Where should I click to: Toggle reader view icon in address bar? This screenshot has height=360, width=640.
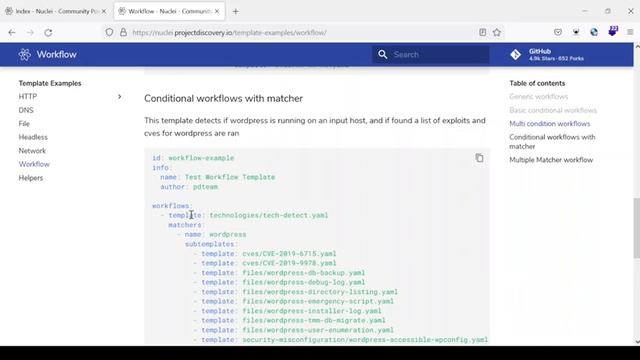[482, 32]
